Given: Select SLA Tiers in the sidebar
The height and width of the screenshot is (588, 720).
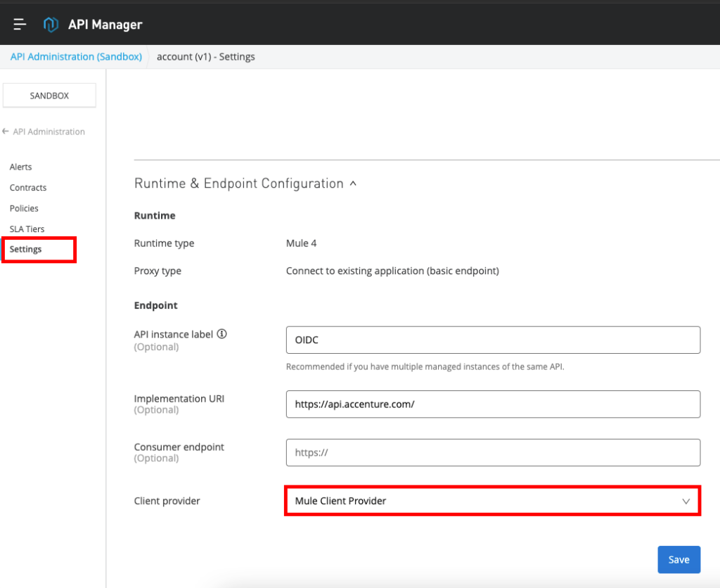Looking at the screenshot, I should pos(27,229).
